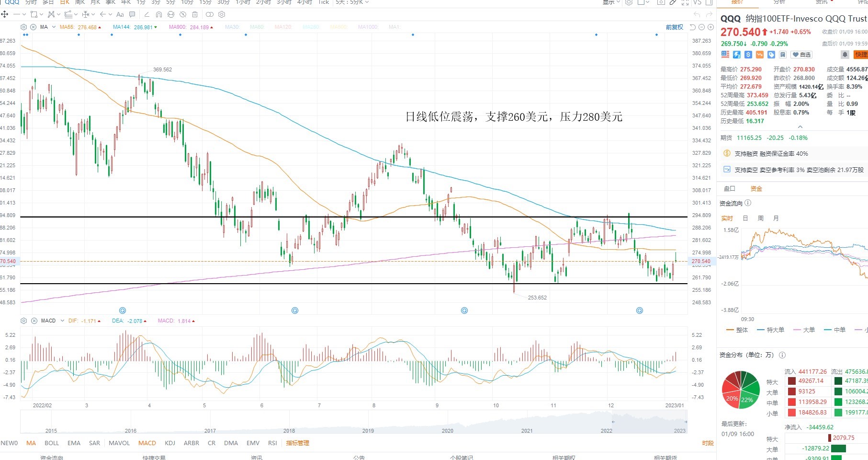This screenshot has width=868, height=460.
Task: Switch to 盘口 order book tab
Action: click(x=730, y=189)
